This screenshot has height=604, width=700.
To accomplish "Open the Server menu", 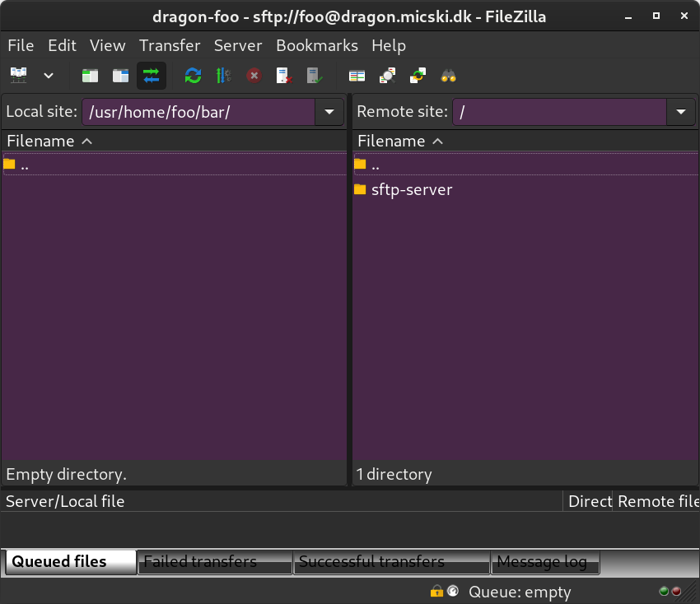I will click(238, 45).
